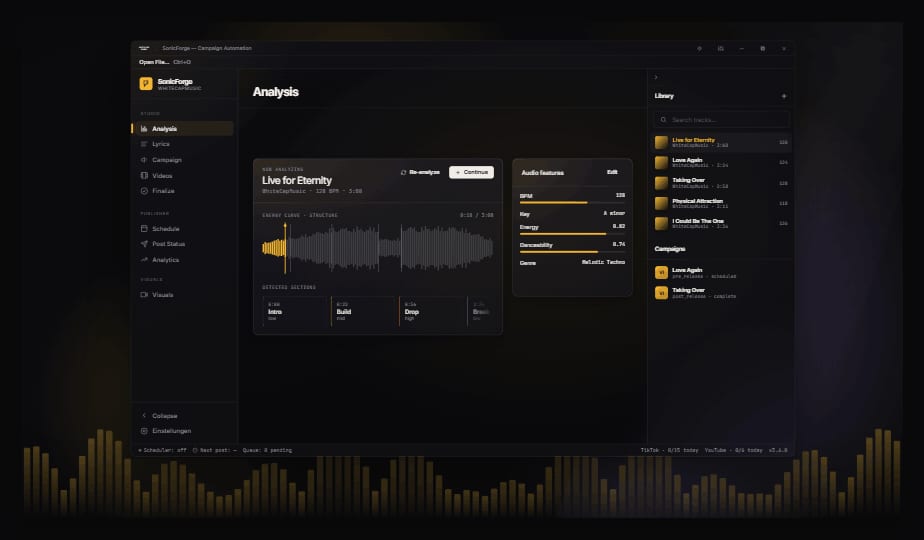Click the Lyrics icon in the sidebar
Image resolution: width=924 pixels, height=540 pixels.
[x=144, y=144]
